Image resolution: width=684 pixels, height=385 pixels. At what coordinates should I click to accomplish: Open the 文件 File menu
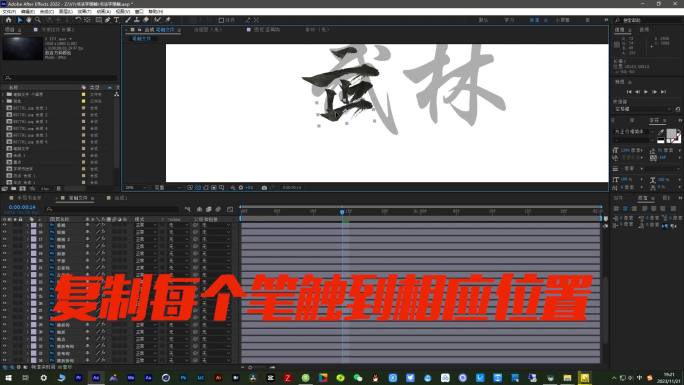point(10,11)
